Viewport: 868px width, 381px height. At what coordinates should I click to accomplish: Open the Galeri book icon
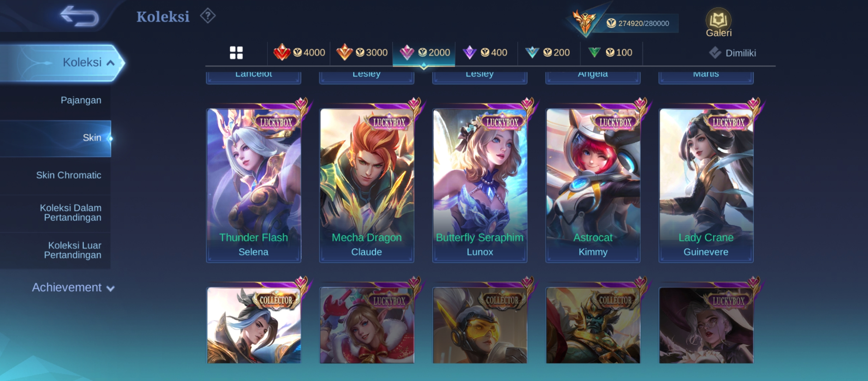point(718,23)
